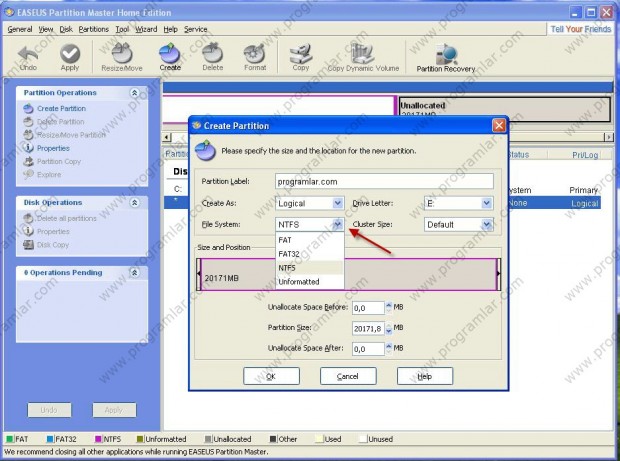The height and width of the screenshot is (461, 620).
Task: Open the Service menu
Action: (196, 29)
